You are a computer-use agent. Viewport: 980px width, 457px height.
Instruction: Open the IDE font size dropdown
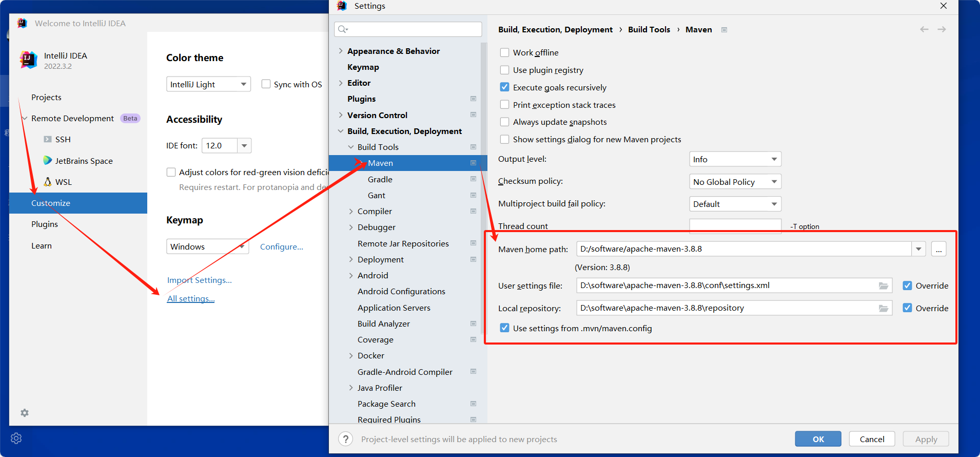[244, 146]
